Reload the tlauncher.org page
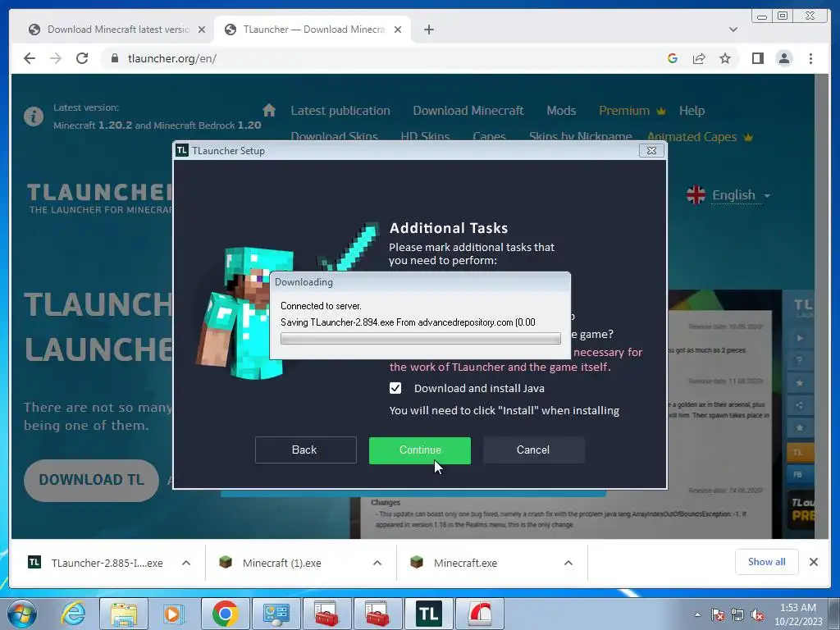 (82, 58)
